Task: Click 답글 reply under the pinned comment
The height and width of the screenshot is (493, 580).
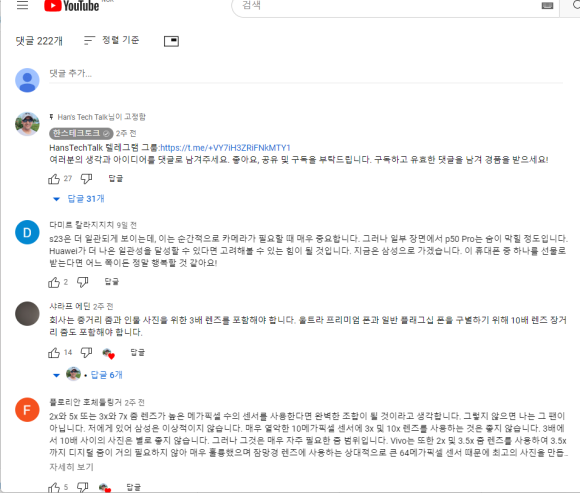Action: click(x=115, y=179)
